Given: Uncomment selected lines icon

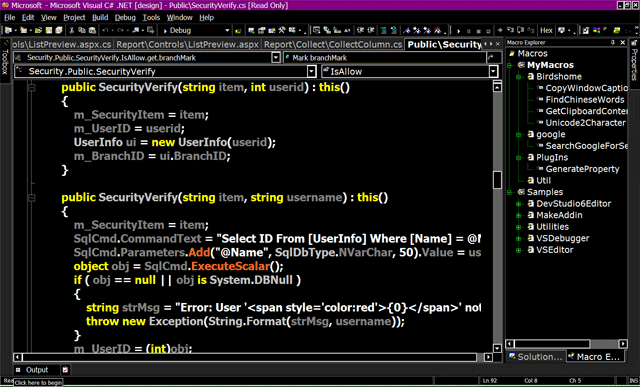Looking at the screenshot, I should pos(393,30).
